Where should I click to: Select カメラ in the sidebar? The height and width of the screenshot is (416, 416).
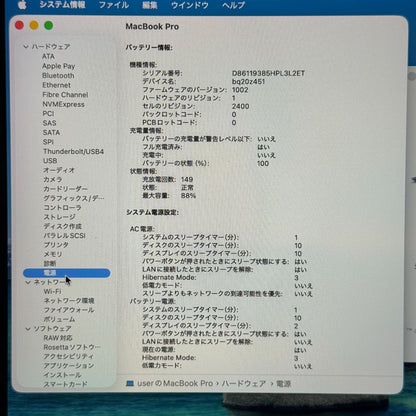tap(52, 179)
